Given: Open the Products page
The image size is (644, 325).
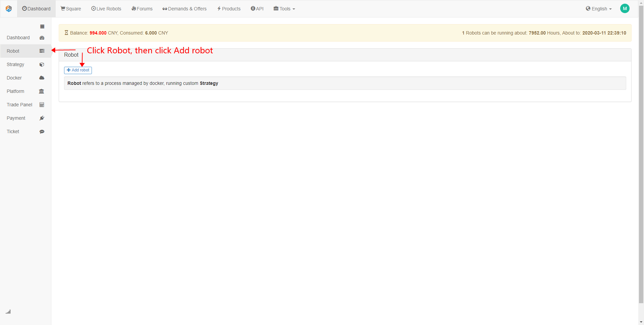Looking at the screenshot, I should coord(229,9).
